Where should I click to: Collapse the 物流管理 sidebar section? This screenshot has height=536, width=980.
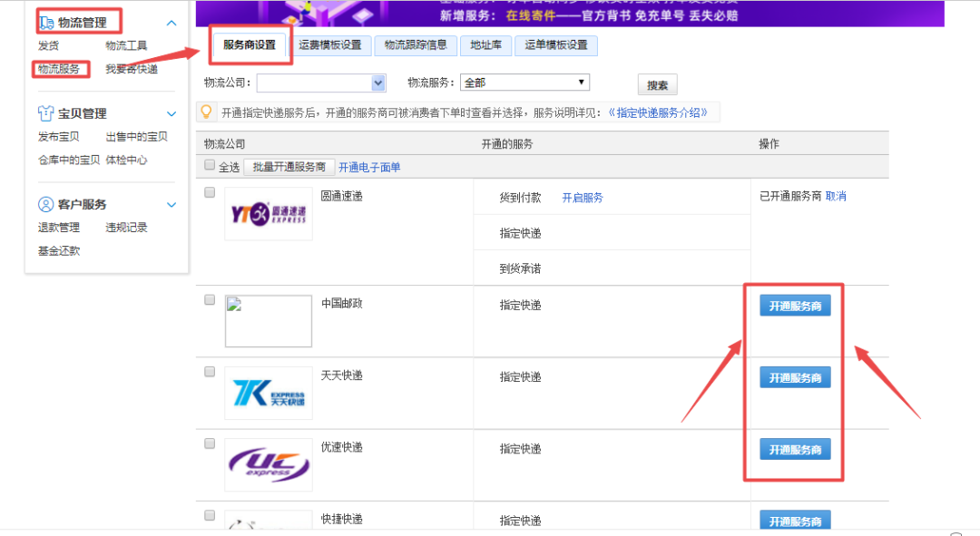171,23
